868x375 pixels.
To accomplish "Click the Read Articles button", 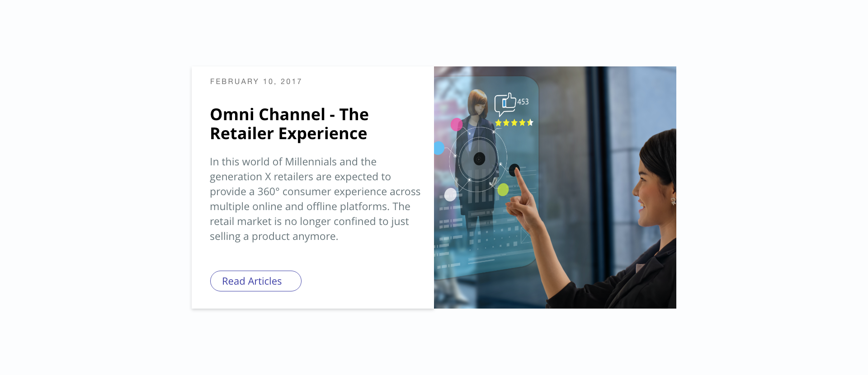I will coord(255,281).
